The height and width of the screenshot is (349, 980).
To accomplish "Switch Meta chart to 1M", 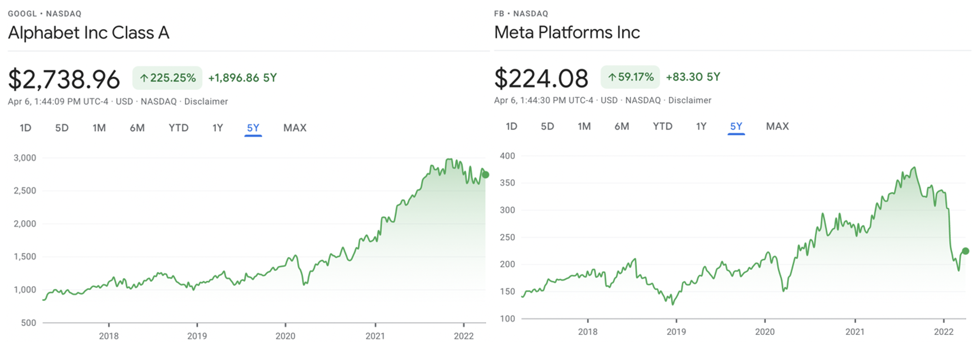I will tap(584, 126).
